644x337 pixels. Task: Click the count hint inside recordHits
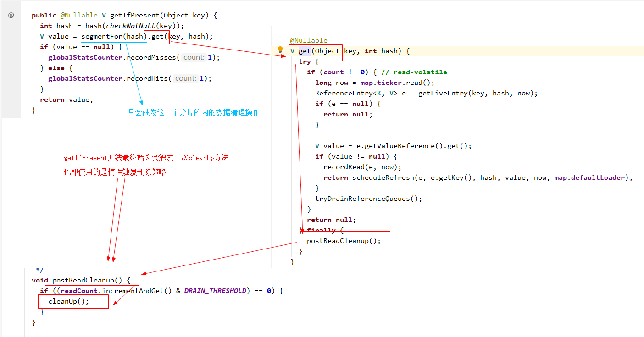point(185,78)
